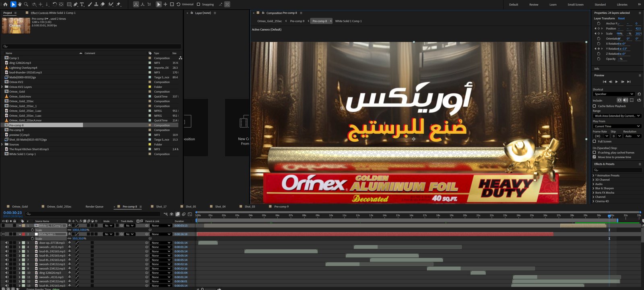The image size is (644, 290).
Task: Enable Cache Before Playback checkbox
Action: [x=594, y=106]
